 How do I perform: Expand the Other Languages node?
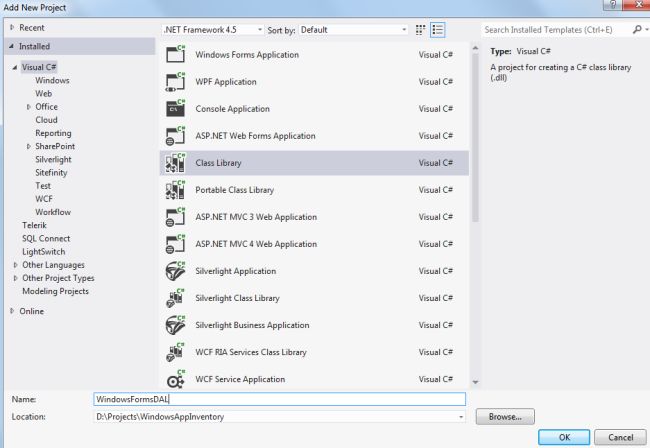pyautogui.click(x=15, y=265)
